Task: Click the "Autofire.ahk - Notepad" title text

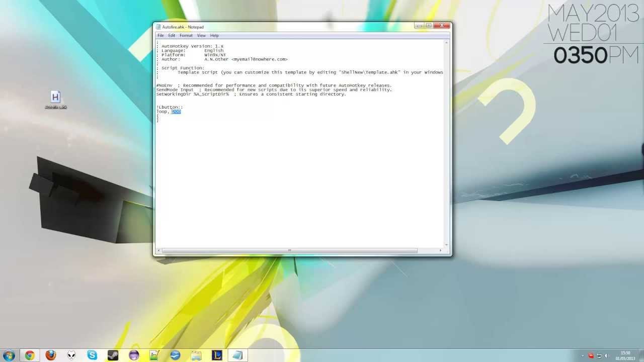Action: (183, 27)
